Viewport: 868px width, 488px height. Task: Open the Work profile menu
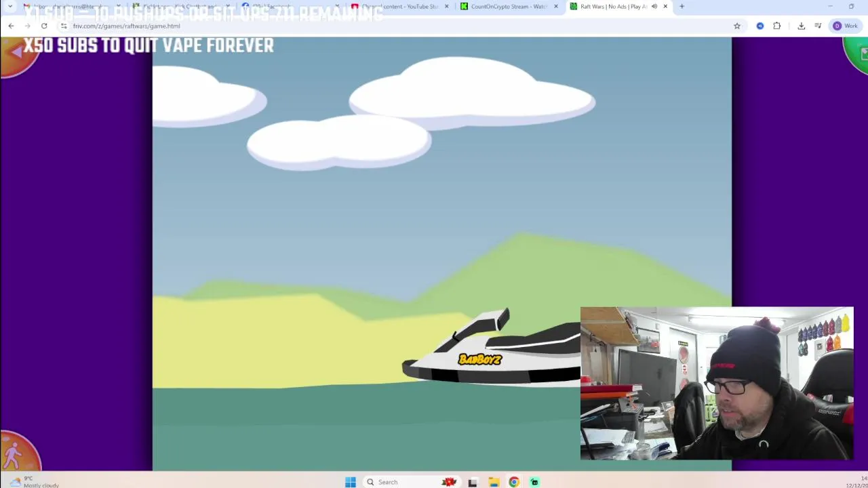(x=845, y=26)
